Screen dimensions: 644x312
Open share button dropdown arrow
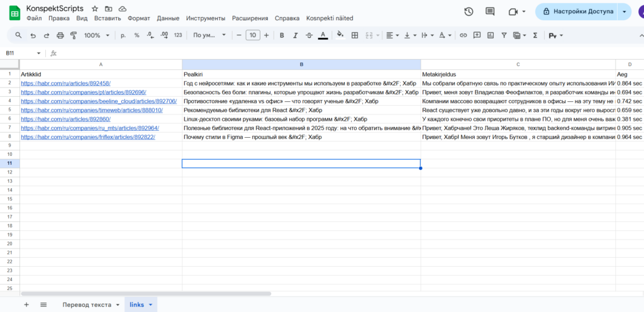click(625, 11)
